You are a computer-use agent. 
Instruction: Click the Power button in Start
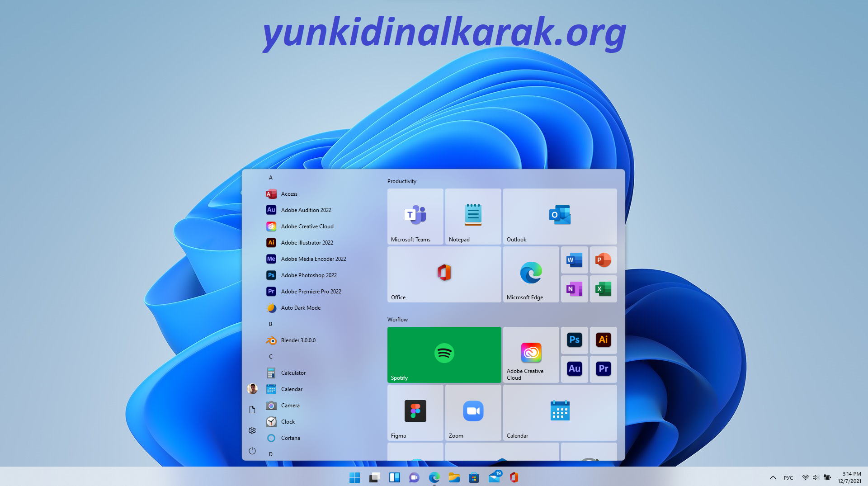point(252,451)
